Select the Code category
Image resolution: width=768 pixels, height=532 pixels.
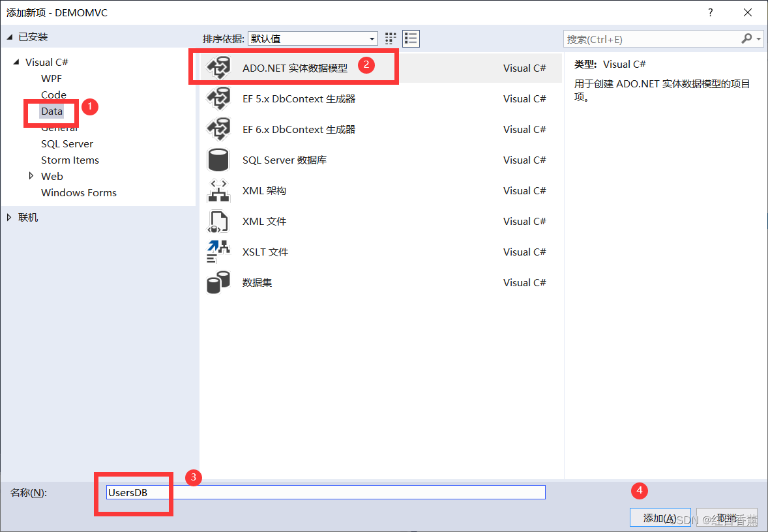(x=53, y=95)
